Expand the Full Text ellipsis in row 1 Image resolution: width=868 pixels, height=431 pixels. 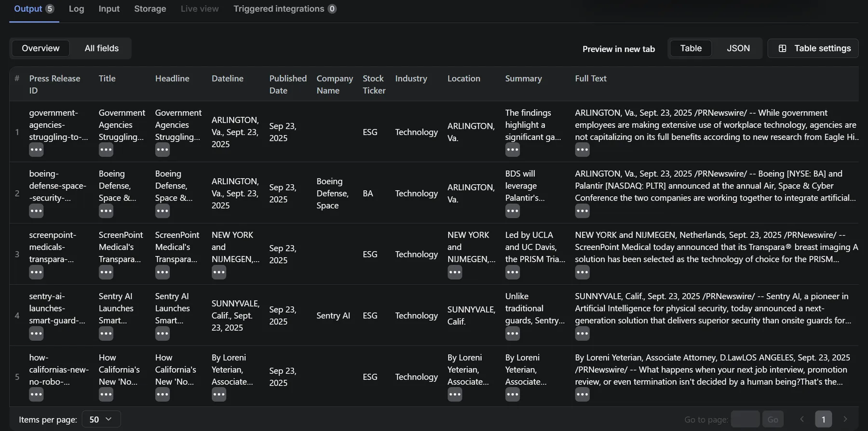(582, 150)
